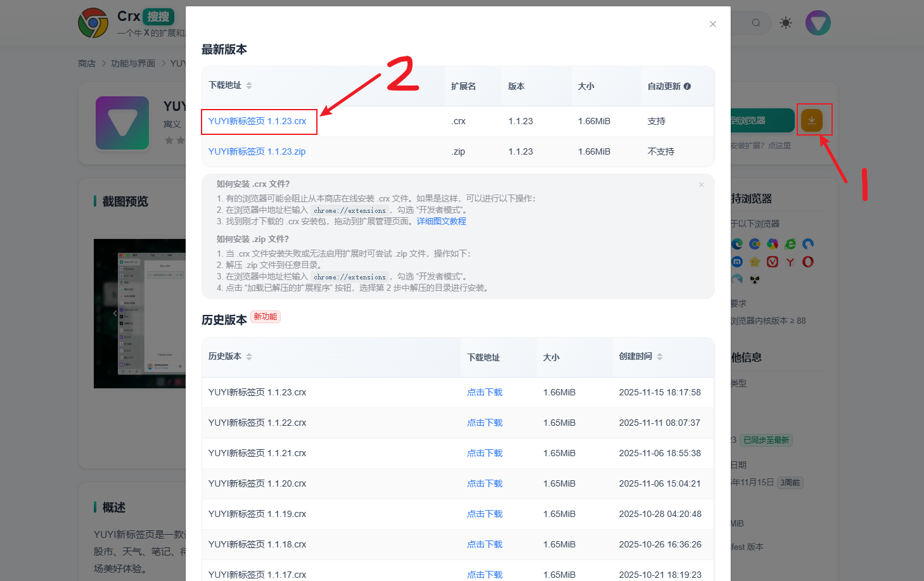Click 点击下载 for version 1.1.19
Viewport: 924px width, 581px height.
485,514
